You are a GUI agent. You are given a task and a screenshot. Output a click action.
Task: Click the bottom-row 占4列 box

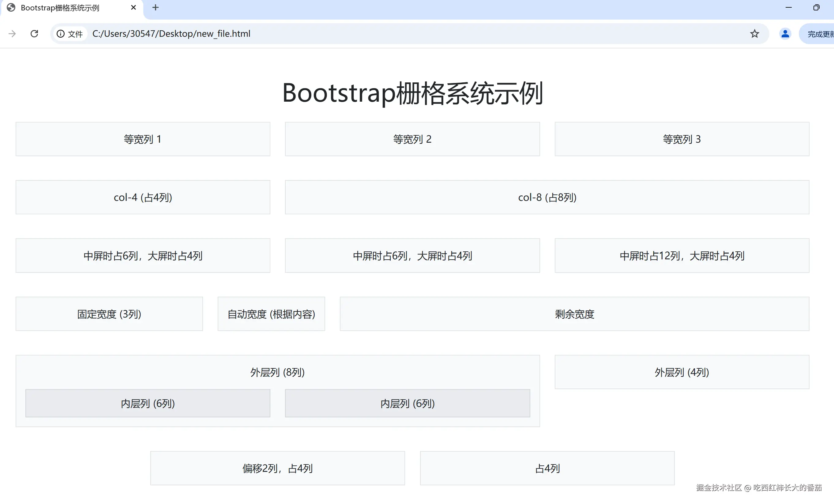[547, 468]
